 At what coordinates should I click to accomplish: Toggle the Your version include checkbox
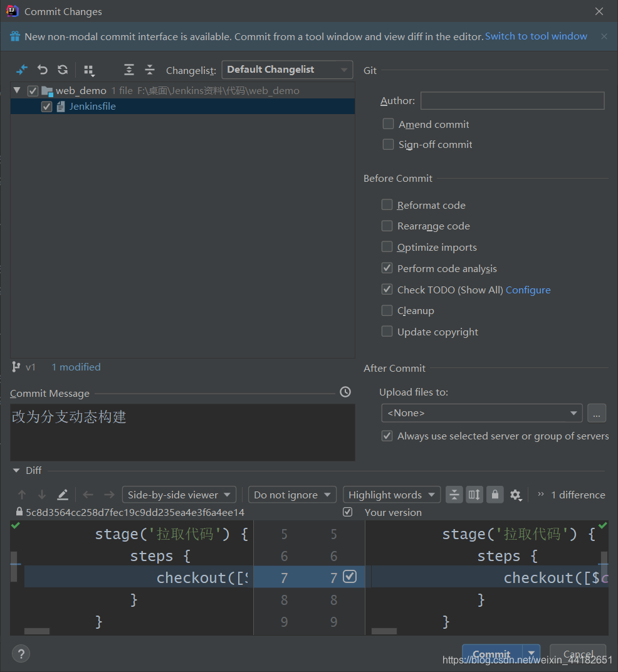coord(348,512)
